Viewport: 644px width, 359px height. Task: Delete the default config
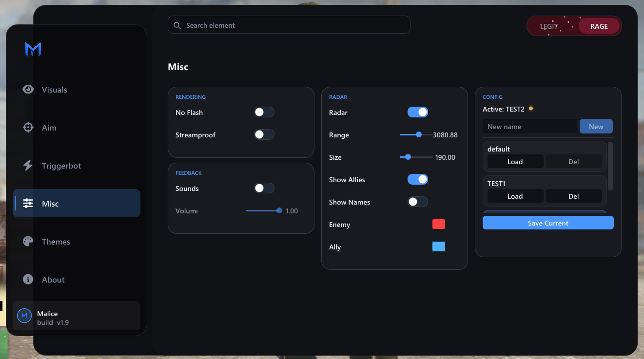pos(574,162)
